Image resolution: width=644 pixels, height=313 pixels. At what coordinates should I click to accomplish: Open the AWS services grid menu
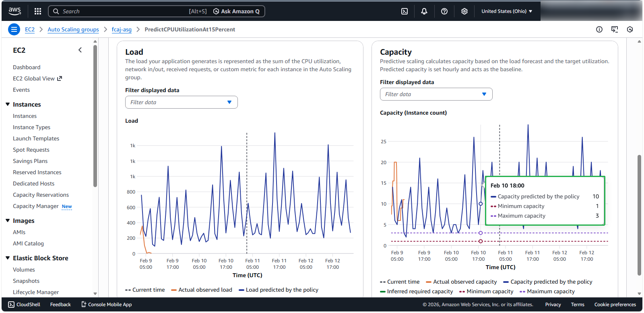38,11
